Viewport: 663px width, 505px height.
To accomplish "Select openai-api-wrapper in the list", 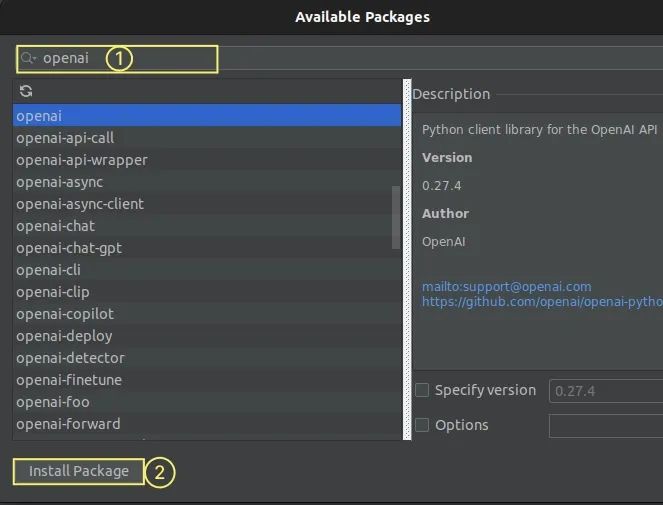I will 207,159.
